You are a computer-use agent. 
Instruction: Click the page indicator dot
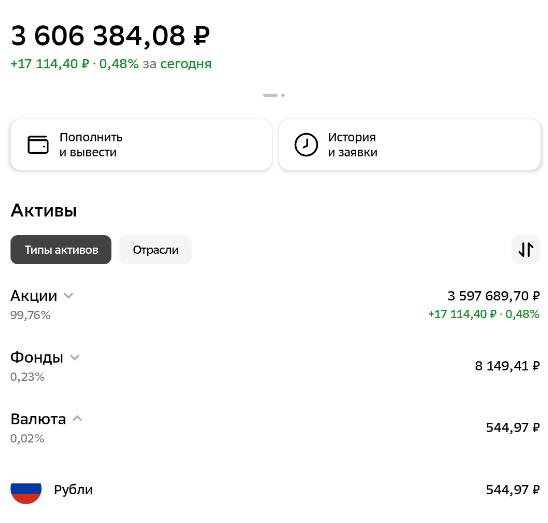click(283, 95)
